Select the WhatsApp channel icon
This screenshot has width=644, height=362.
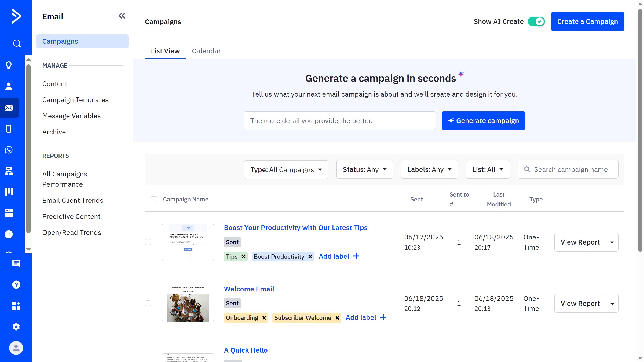click(x=9, y=150)
